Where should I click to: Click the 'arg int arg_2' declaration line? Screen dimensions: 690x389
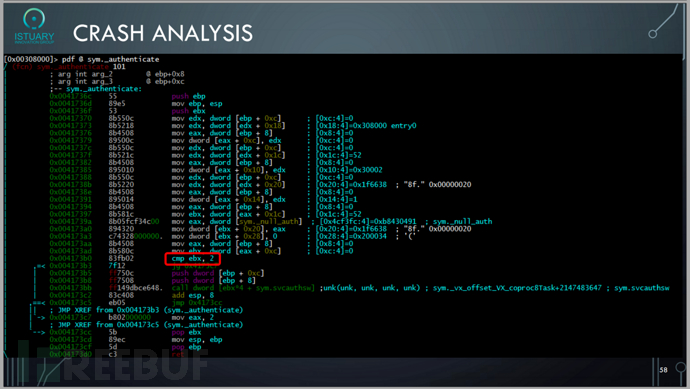pyautogui.click(x=84, y=74)
